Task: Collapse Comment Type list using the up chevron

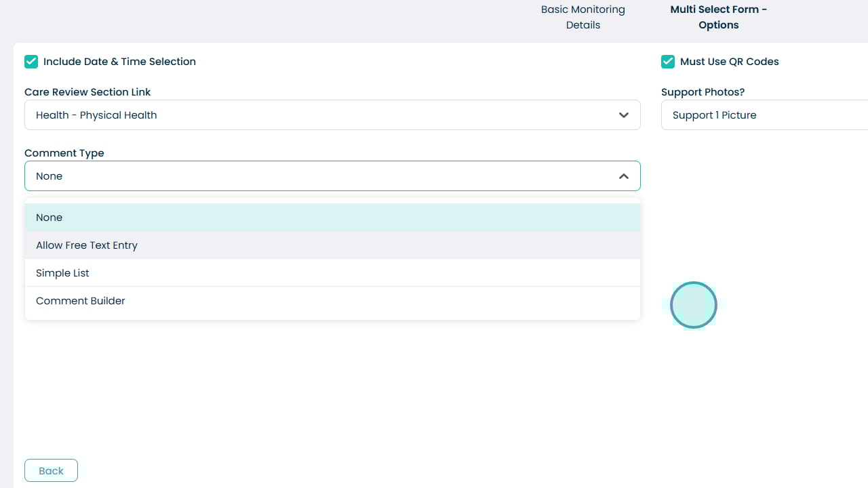Action: coord(623,176)
